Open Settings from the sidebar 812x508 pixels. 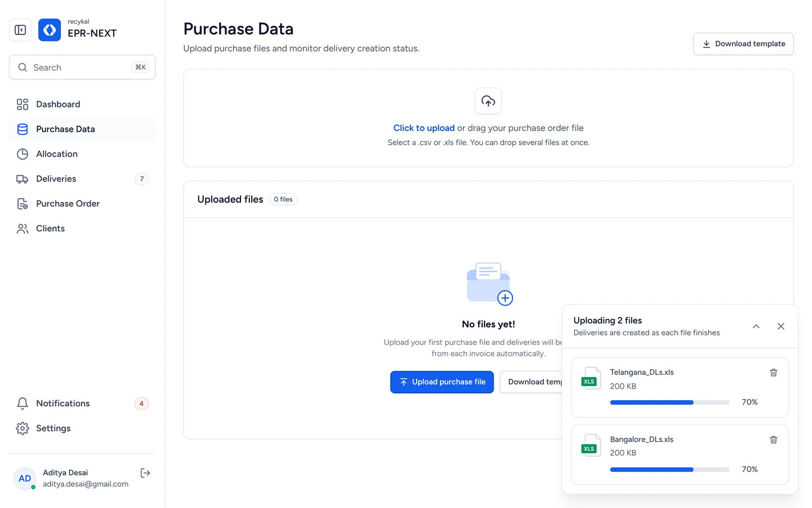pyautogui.click(x=82, y=428)
